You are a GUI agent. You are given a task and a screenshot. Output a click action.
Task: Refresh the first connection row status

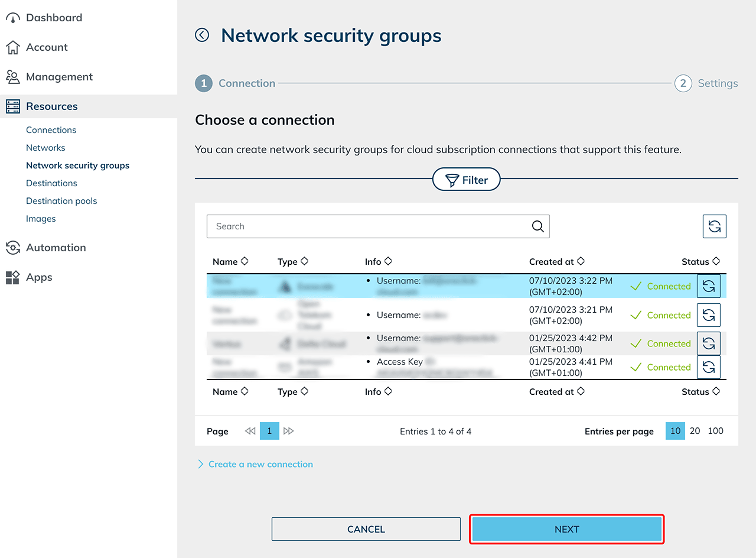tap(708, 286)
